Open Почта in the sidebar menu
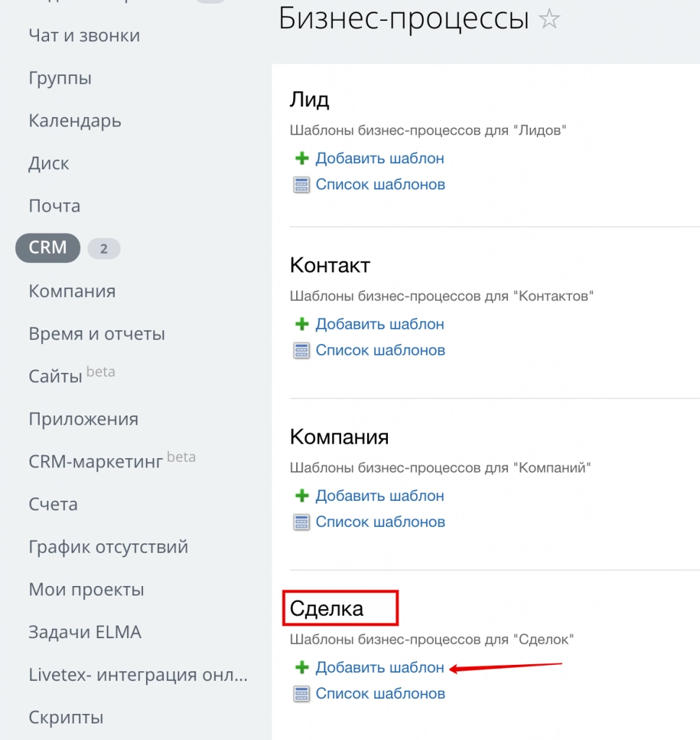The image size is (700, 740). [55, 205]
